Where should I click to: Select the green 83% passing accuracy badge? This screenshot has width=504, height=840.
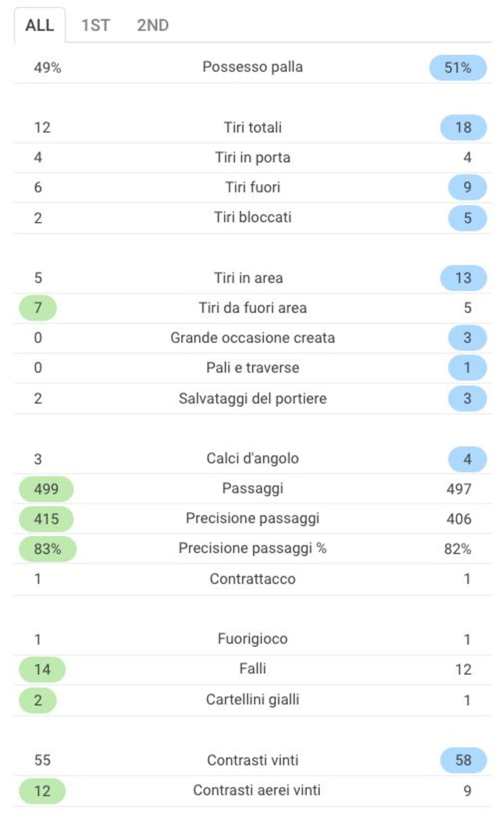click(47, 549)
